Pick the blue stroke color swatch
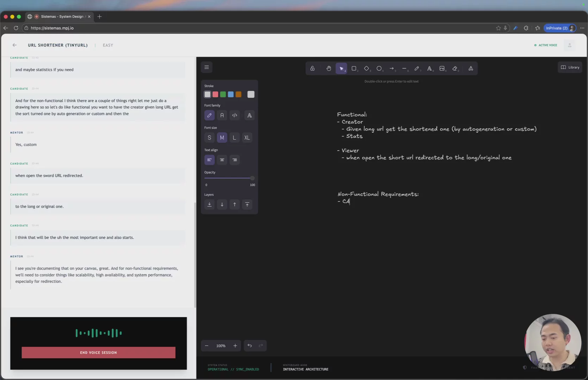The image size is (588, 380). (231, 94)
